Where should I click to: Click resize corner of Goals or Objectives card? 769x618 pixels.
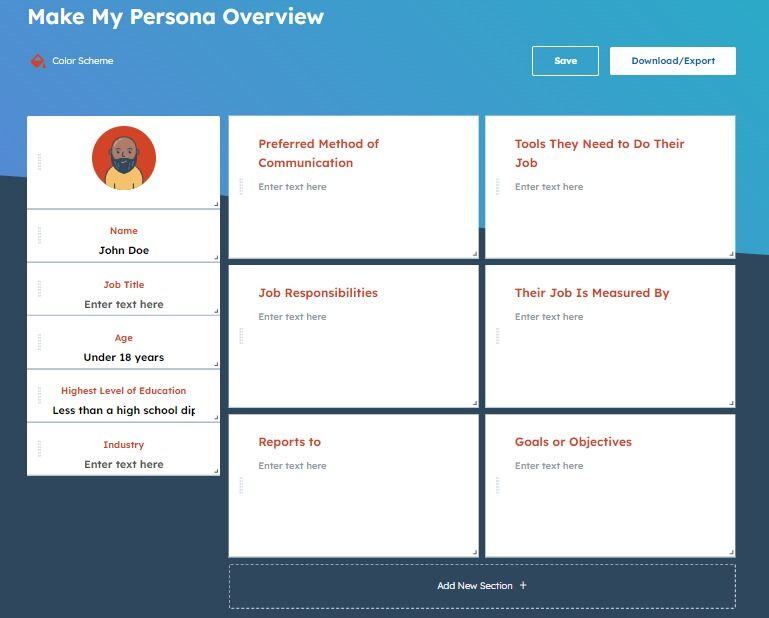730,551
